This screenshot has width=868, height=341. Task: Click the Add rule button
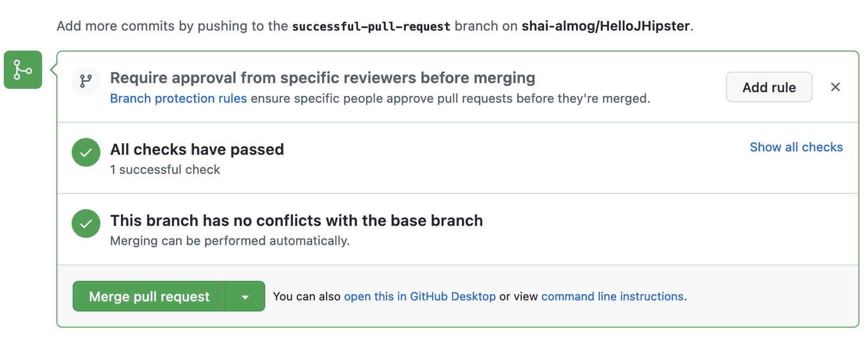pos(769,87)
